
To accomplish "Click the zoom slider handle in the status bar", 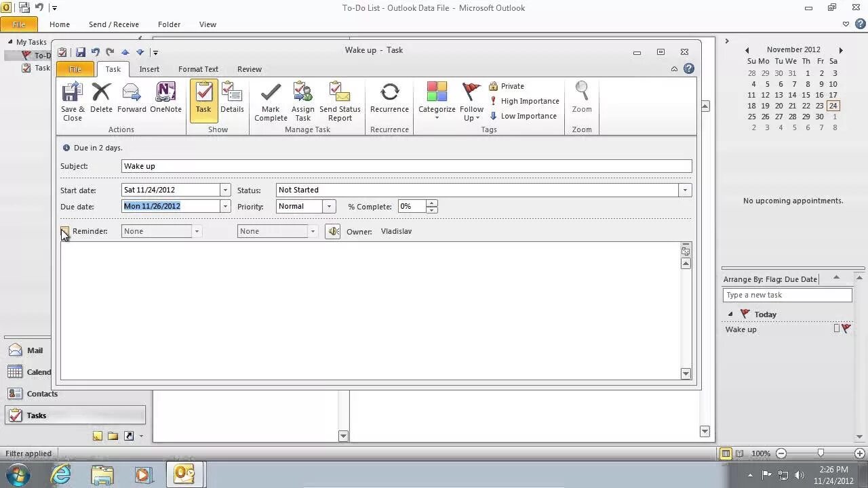I will 821,453.
